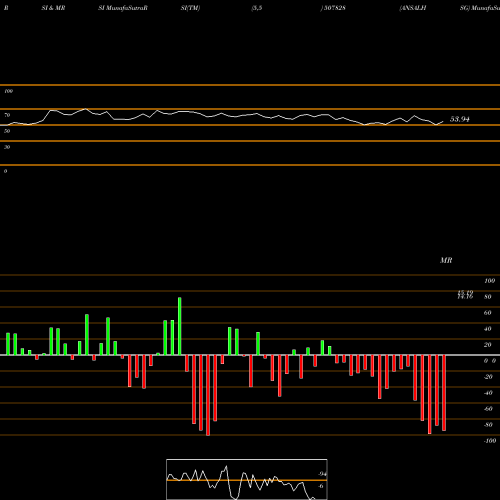Click the 'SI(TM)' header label

pos(190,8)
